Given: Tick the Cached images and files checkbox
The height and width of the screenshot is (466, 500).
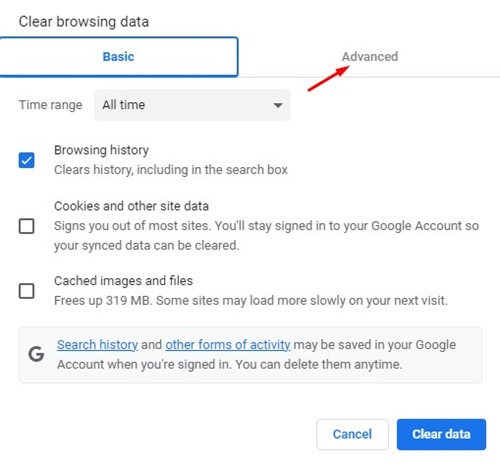Looking at the screenshot, I should point(26,291).
